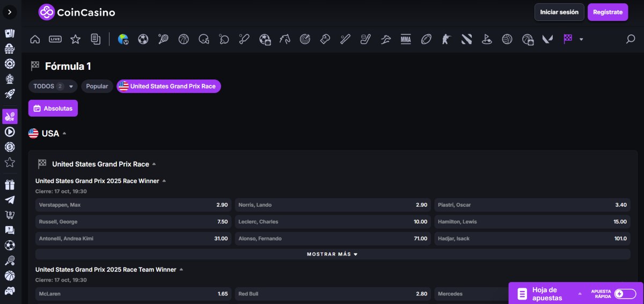Select the Popular tab
Image resolution: width=644 pixels, height=304 pixels.
(x=97, y=86)
